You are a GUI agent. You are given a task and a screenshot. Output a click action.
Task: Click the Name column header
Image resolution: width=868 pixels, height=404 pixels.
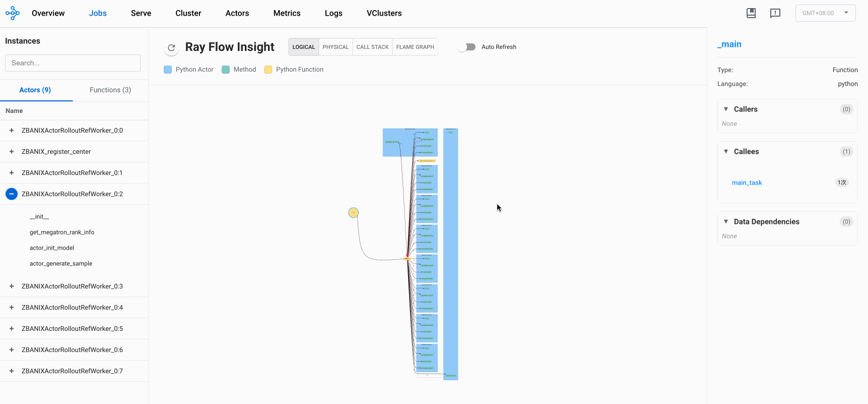click(14, 111)
